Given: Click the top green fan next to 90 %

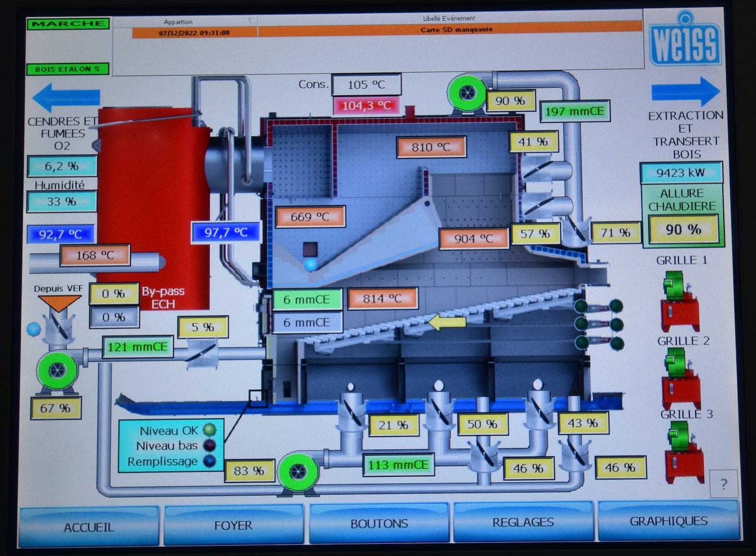Looking at the screenshot, I should [467, 93].
